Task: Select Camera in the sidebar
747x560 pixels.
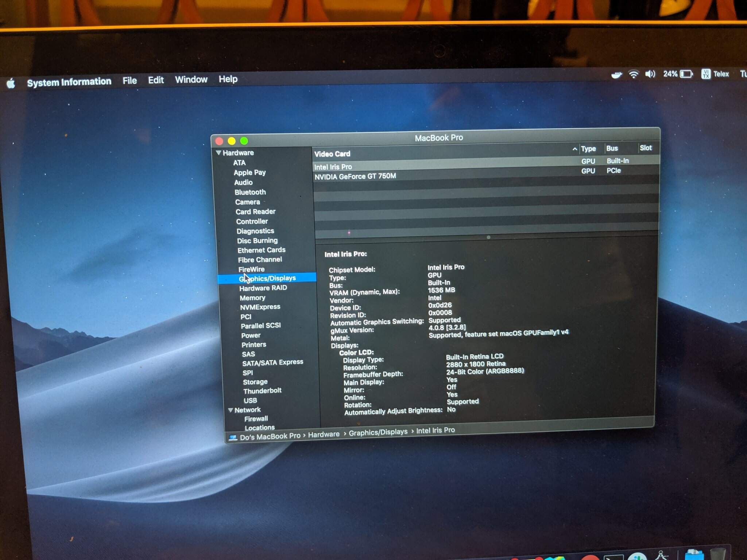Action: [248, 202]
